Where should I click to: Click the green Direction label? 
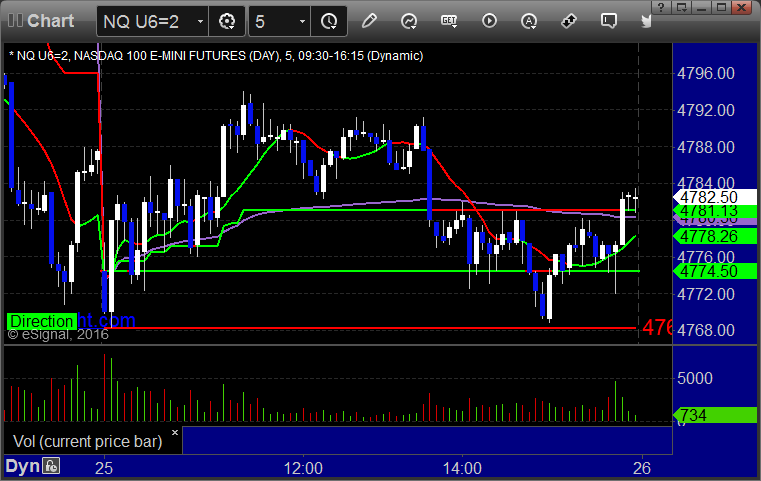(x=42, y=321)
